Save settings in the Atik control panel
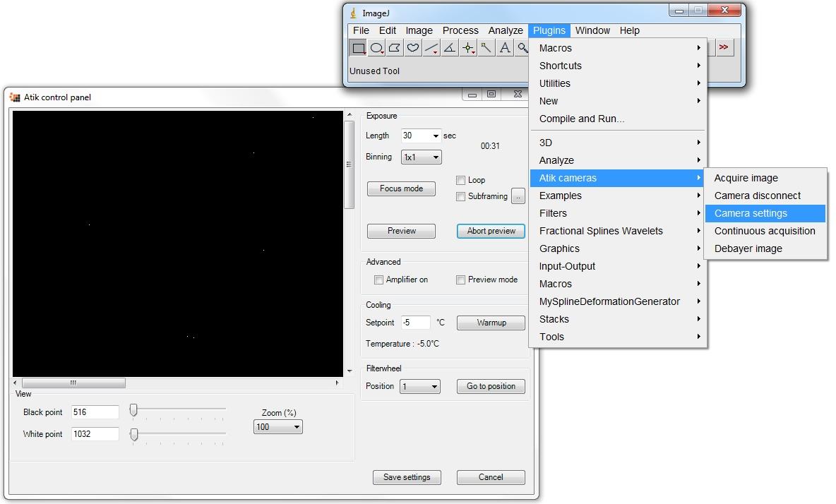The image size is (836, 504). 407,477
